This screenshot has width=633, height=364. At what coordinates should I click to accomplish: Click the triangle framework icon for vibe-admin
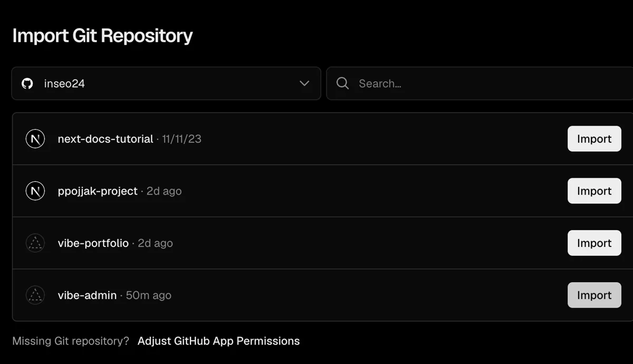[x=35, y=295]
